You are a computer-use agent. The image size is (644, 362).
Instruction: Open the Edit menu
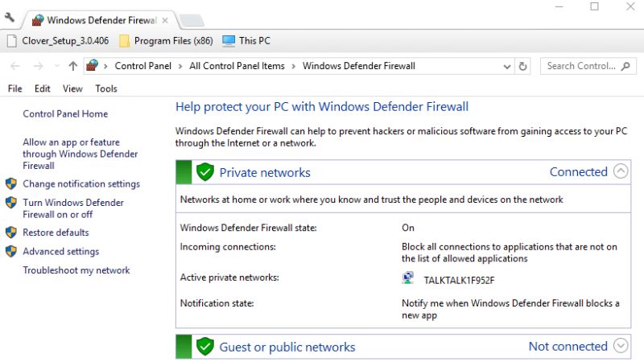(x=43, y=88)
